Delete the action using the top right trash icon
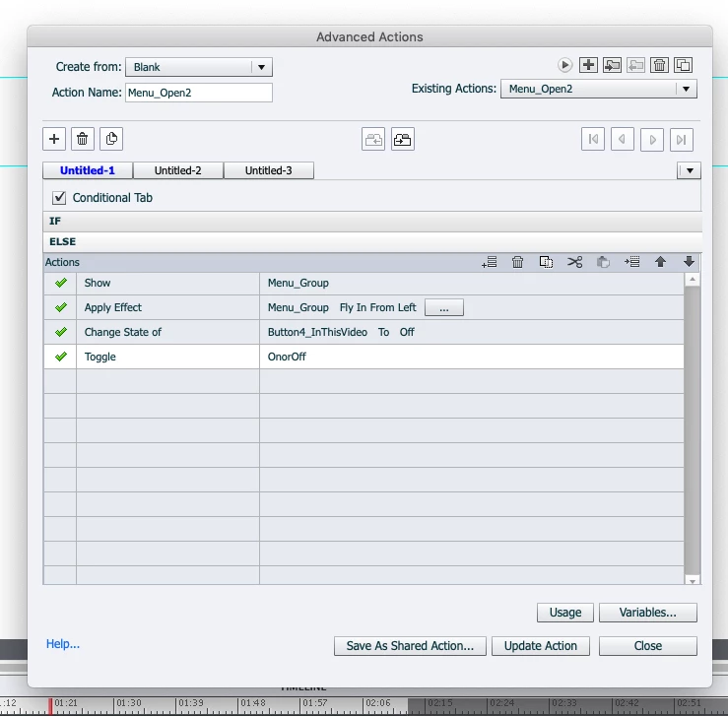 coord(659,65)
